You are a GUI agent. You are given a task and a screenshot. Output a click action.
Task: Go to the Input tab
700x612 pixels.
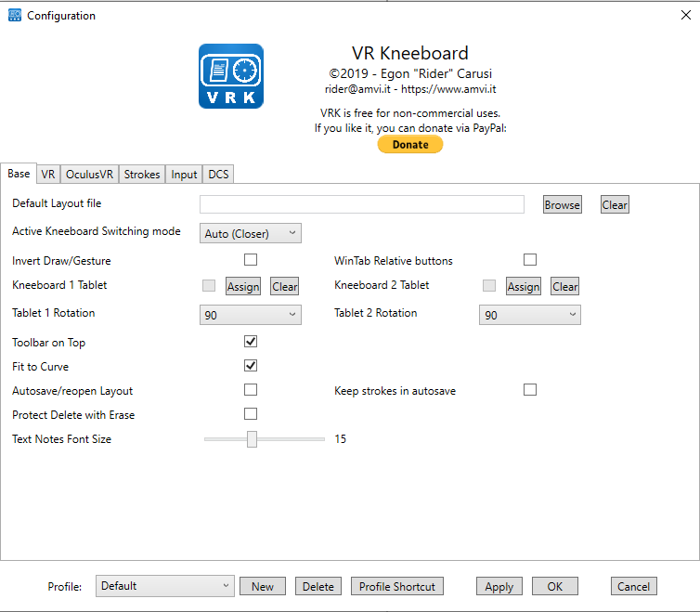(x=184, y=175)
